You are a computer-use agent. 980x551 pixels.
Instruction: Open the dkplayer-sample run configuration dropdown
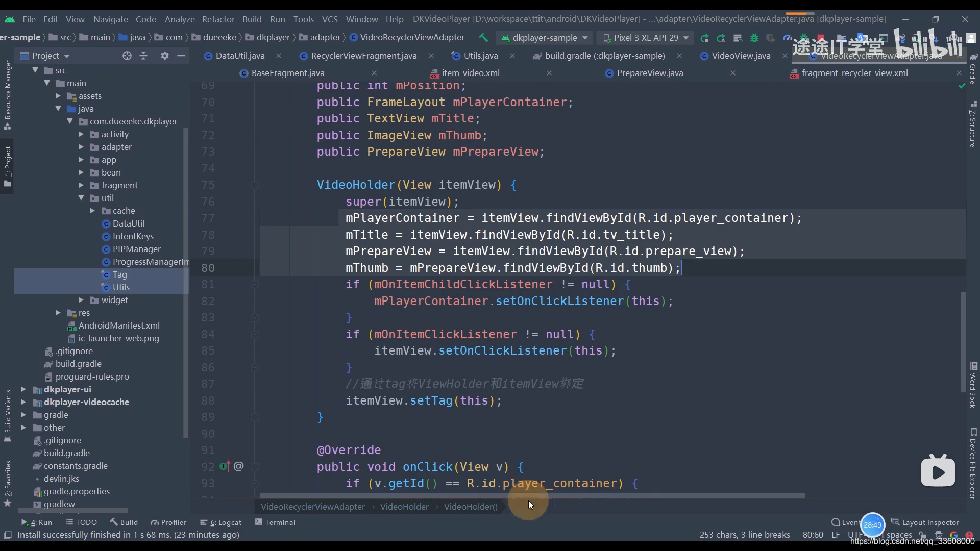[547, 37]
